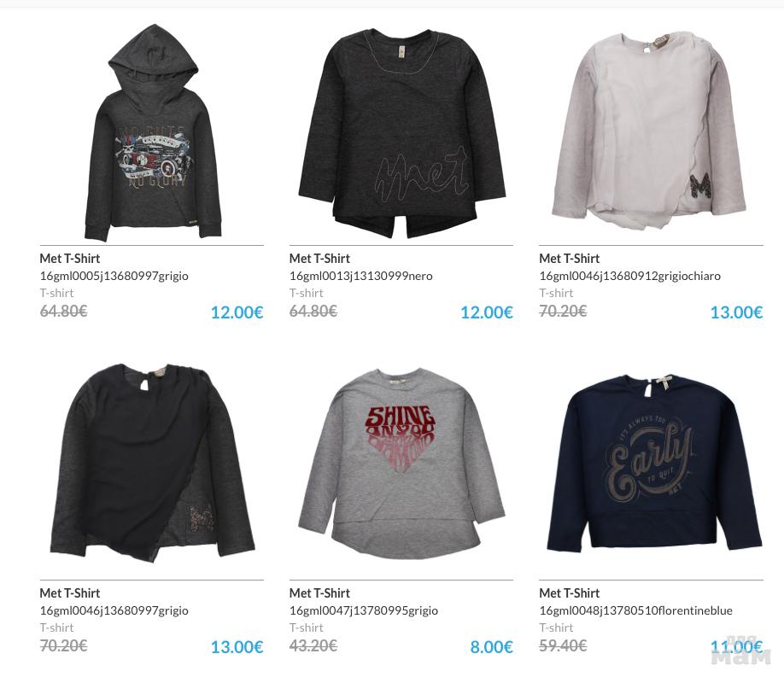
Task: Click the 11.00€ sale price
Action: [x=736, y=647]
